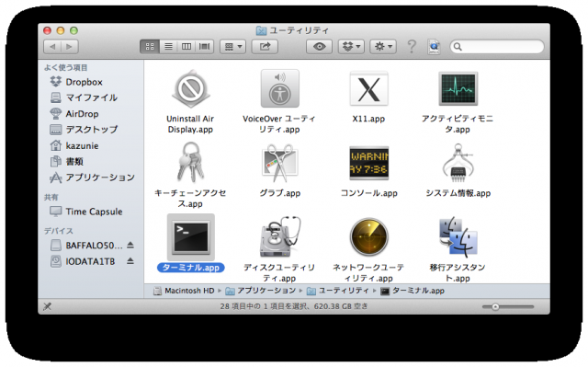The image size is (588, 367).
Task: Click the Finder search field
Action: pyautogui.click(x=497, y=47)
